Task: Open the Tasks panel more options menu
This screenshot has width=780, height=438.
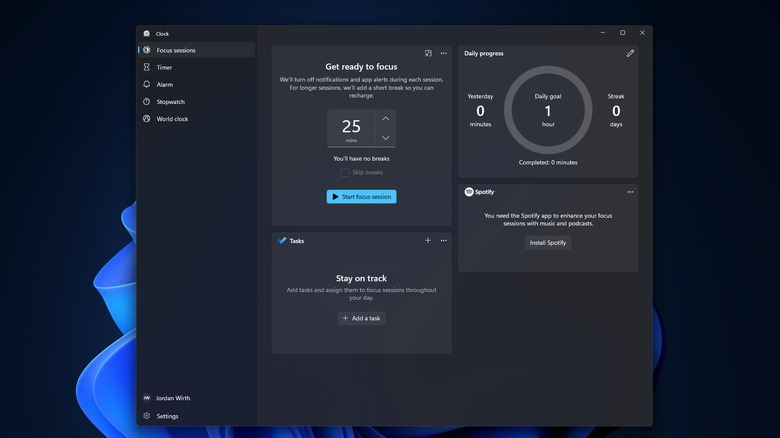Action: coord(444,240)
